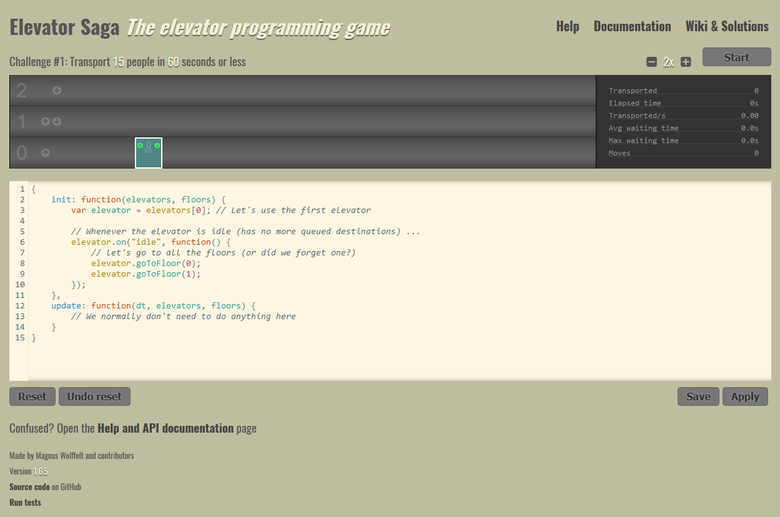Place cursor on the init function line
The height and width of the screenshot is (517, 780).
coord(139,200)
